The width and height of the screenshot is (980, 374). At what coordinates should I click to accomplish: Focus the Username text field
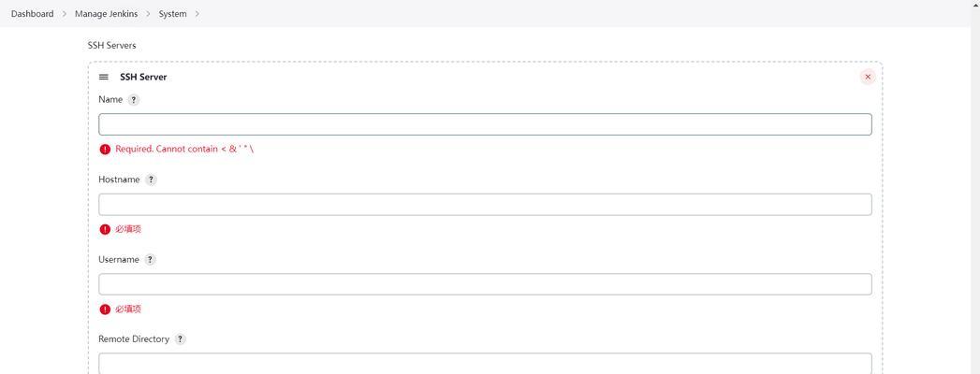click(485, 284)
